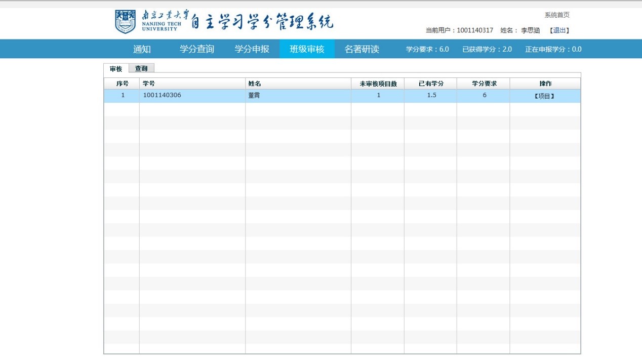Click the 序号 column header
The image size is (642, 364).
click(122, 84)
